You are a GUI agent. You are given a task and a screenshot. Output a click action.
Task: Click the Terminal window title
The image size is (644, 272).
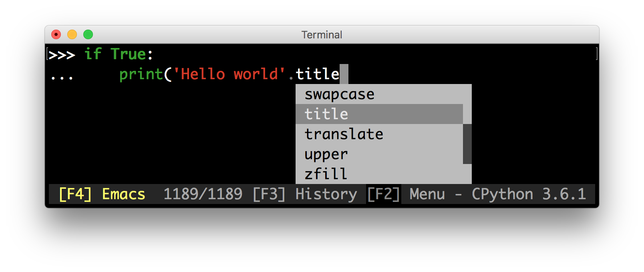[322, 35]
